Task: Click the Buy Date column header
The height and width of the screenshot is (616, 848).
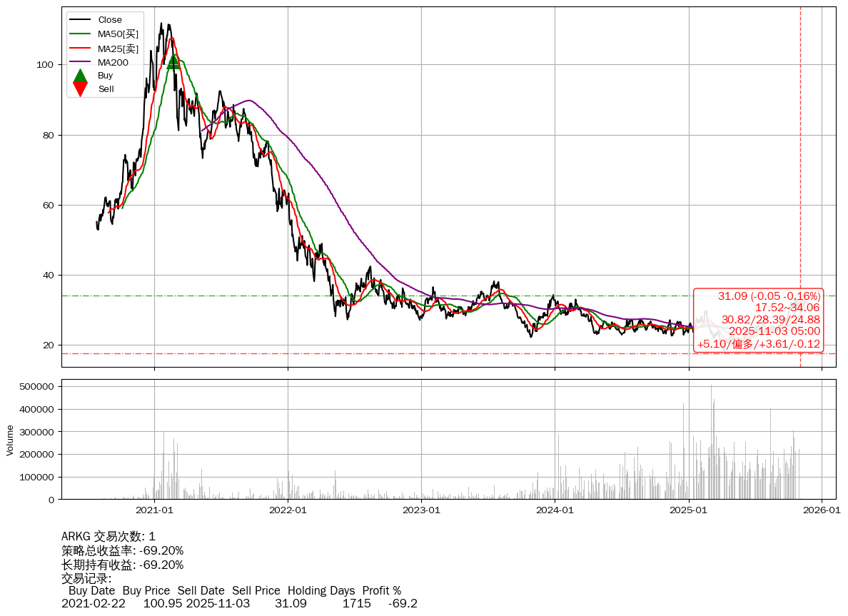Action: tap(91, 590)
